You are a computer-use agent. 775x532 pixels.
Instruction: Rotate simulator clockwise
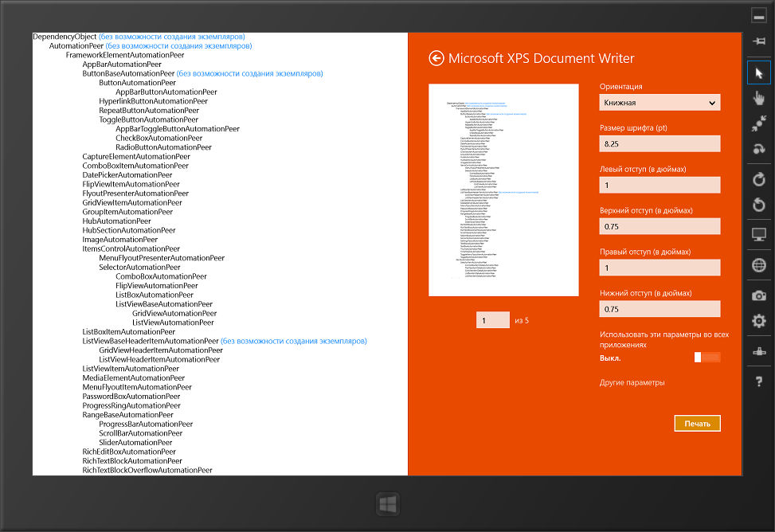pos(759,179)
